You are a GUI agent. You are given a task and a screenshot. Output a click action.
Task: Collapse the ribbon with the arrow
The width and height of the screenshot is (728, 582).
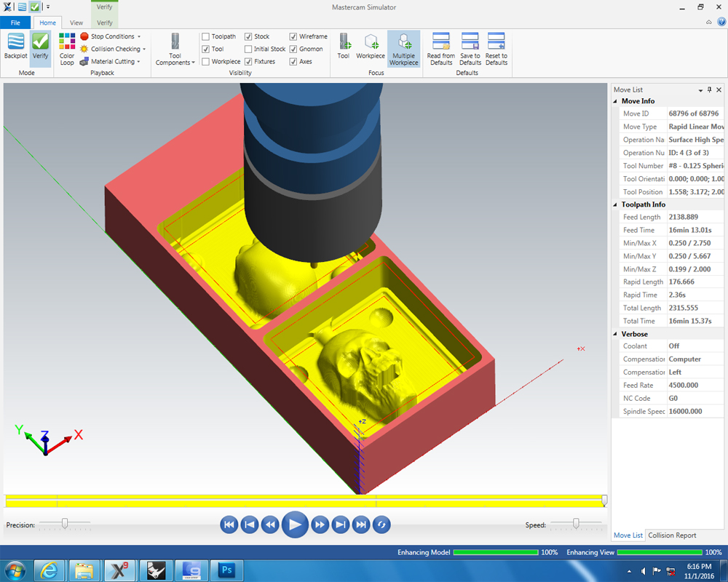709,22
